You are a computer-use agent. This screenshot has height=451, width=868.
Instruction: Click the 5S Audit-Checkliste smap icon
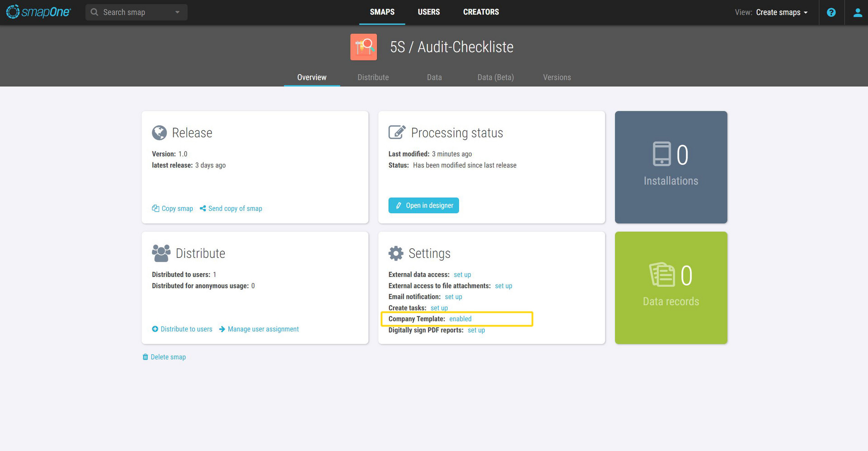point(364,47)
